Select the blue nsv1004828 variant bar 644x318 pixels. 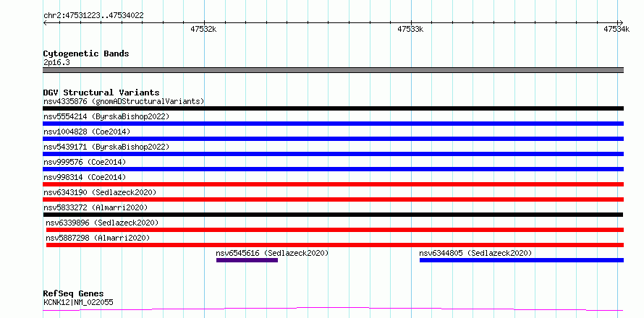333,139
